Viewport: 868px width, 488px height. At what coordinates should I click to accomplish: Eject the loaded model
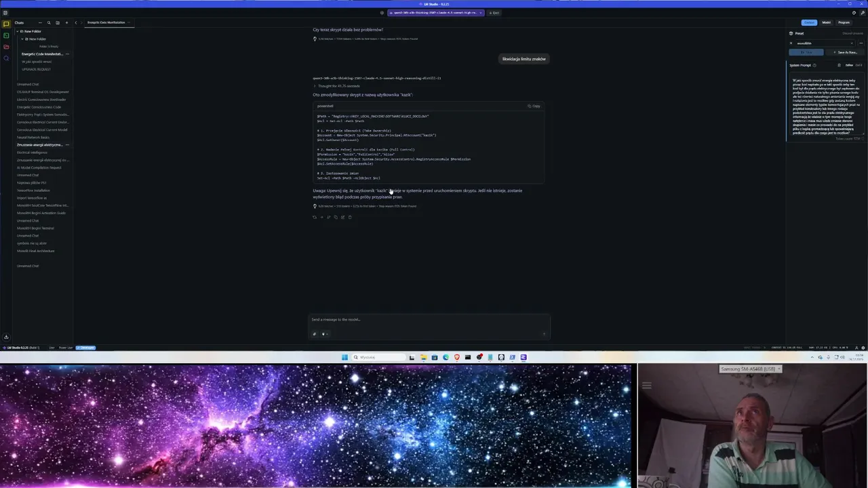coord(494,12)
